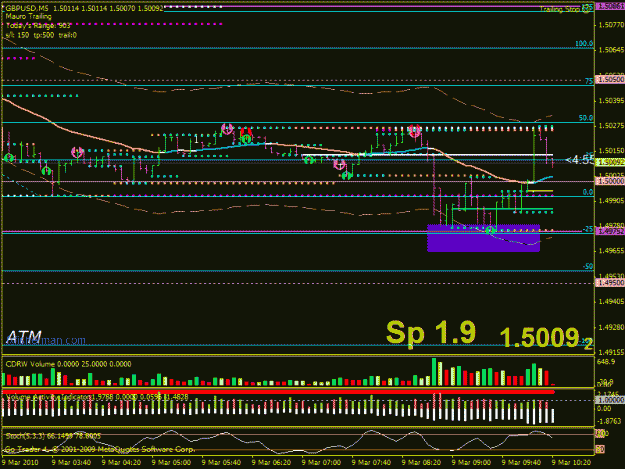Click the 0.0 Fibonacci level label
The width and height of the screenshot is (625, 469).
tap(588, 192)
